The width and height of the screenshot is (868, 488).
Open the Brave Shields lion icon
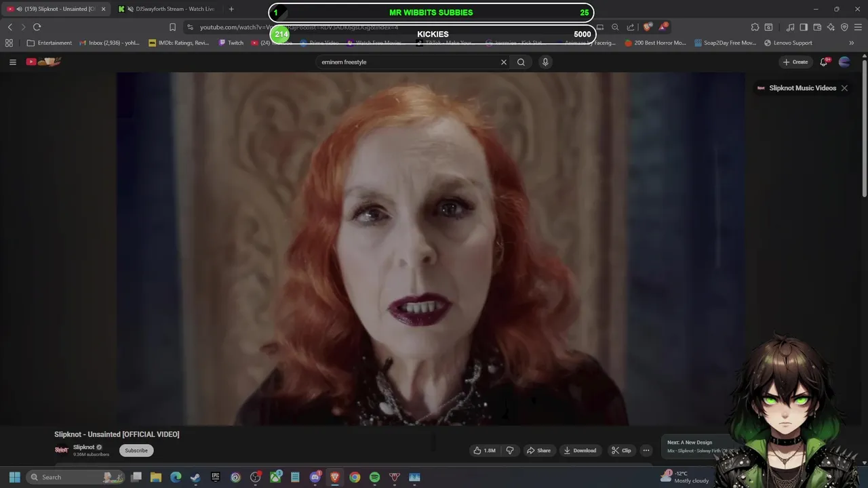[648, 27]
